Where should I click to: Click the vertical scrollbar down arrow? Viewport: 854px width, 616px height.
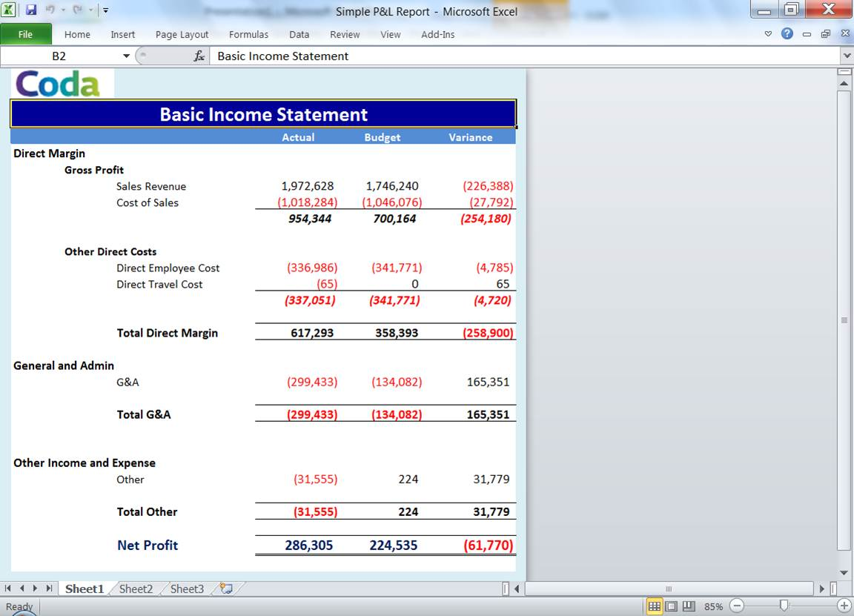[x=844, y=572]
